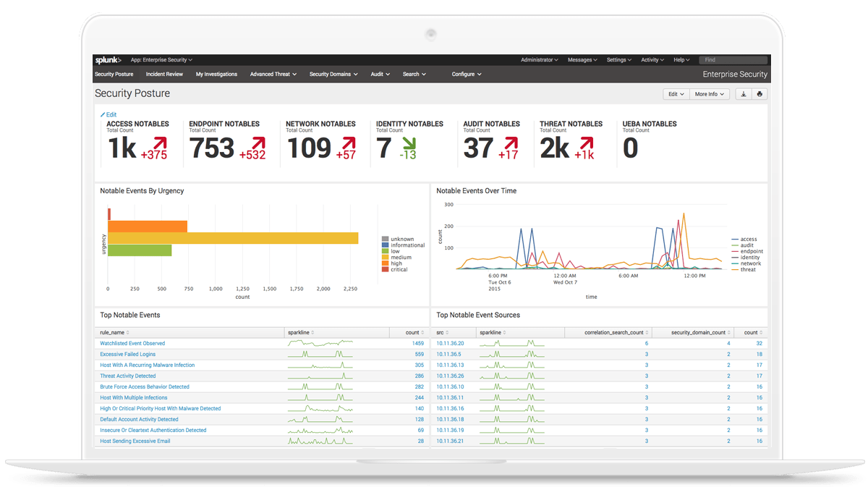Click source IP 10.11.36.21
The height and width of the screenshot is (495, 868).
(x=450, y=441)
